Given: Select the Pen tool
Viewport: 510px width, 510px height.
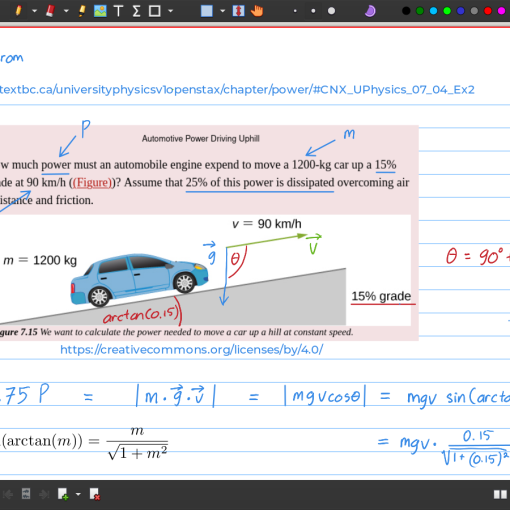Looking at the screenshot, I should tap(19, 11).
